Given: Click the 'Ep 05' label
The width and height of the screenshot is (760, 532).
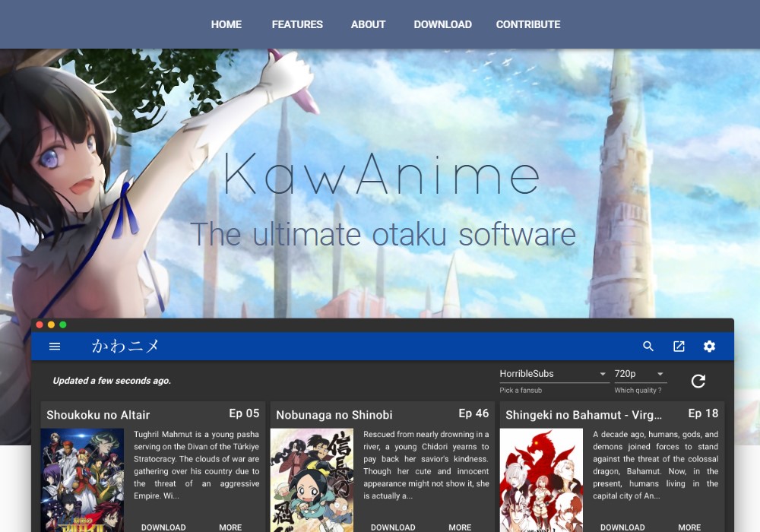Looking at the screenshot, I should pos(244,413).
